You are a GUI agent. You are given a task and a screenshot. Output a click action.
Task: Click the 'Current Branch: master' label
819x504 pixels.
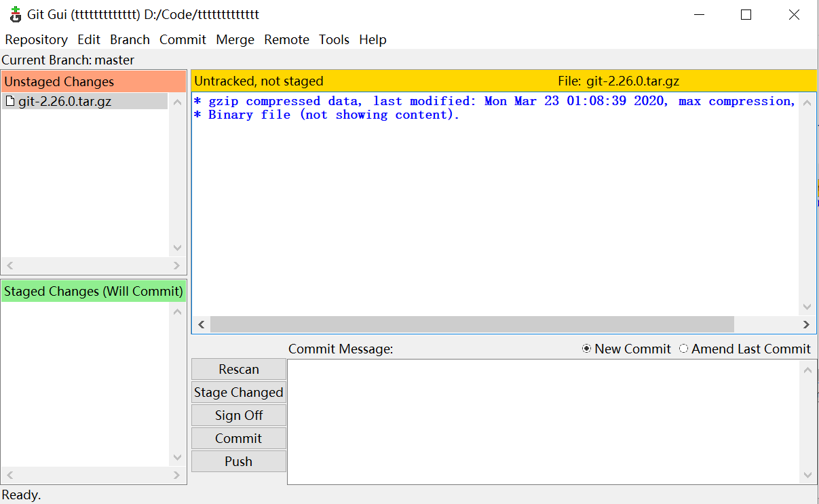tap(68, 60)
